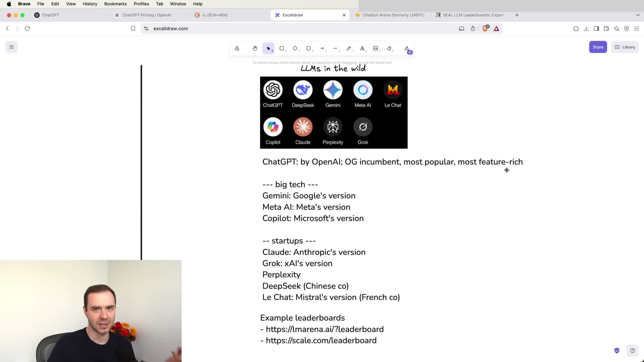This screenshot has height=362, width=644.
Task: Select the Arrow drawing tool
Action: click(x=322, y=48)
